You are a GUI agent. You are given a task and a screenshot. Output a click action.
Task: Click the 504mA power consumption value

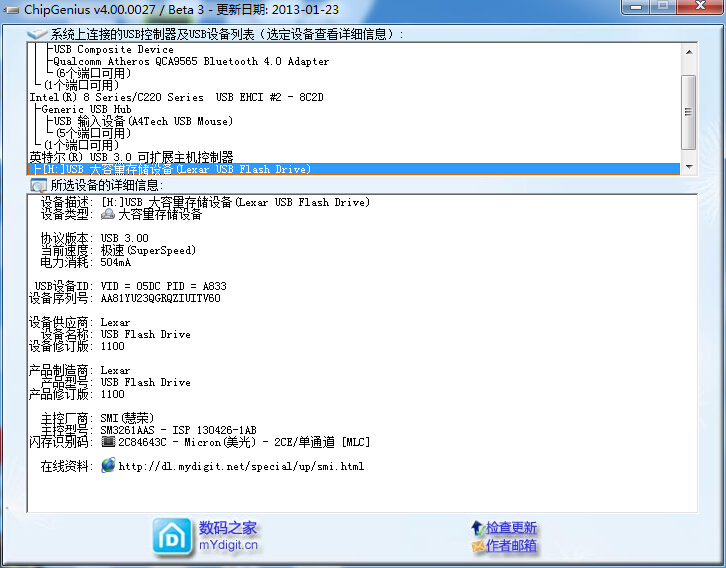(x=116, y=262)
